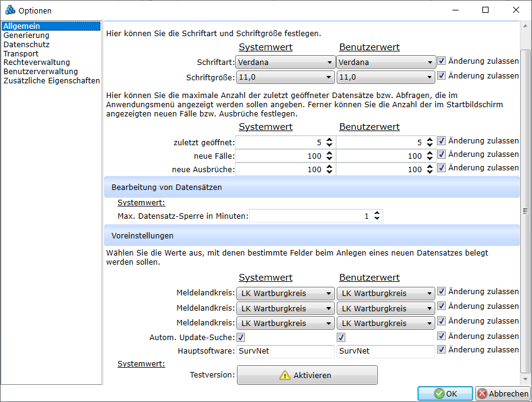
Task: Open the Rechteverwaltung section
Action: click(37, 63)
